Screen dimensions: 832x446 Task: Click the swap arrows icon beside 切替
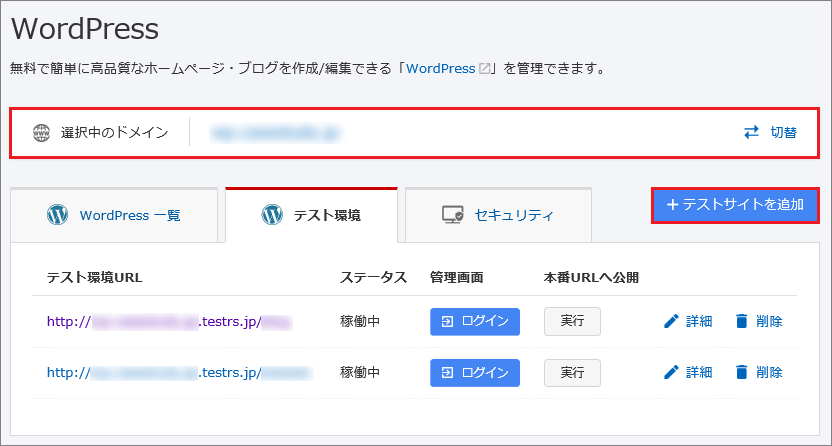pos(751,133)
